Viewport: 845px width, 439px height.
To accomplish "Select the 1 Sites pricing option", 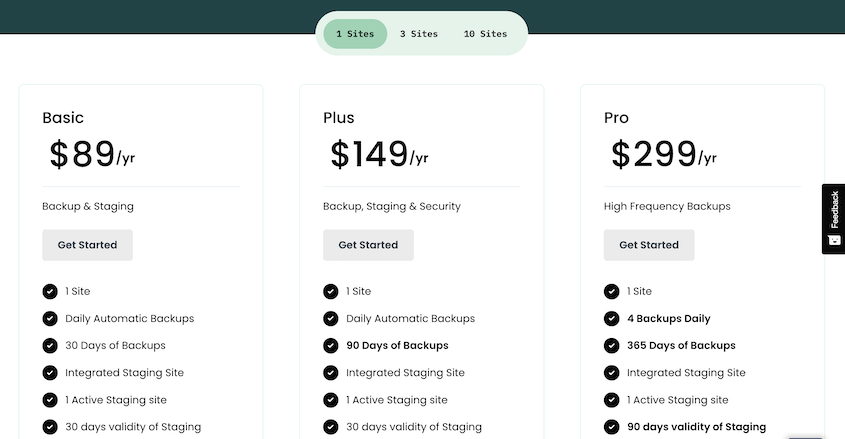I will point(355,34).
